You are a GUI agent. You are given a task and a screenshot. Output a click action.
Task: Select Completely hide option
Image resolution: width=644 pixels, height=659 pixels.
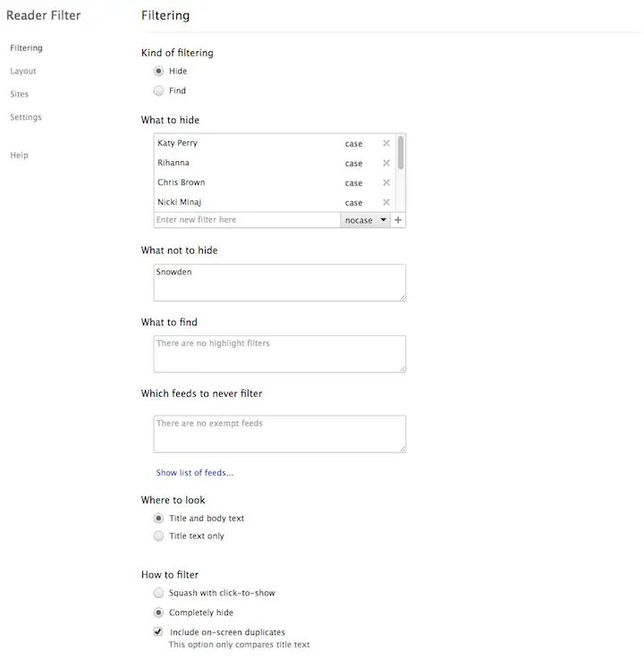point(158,613)
